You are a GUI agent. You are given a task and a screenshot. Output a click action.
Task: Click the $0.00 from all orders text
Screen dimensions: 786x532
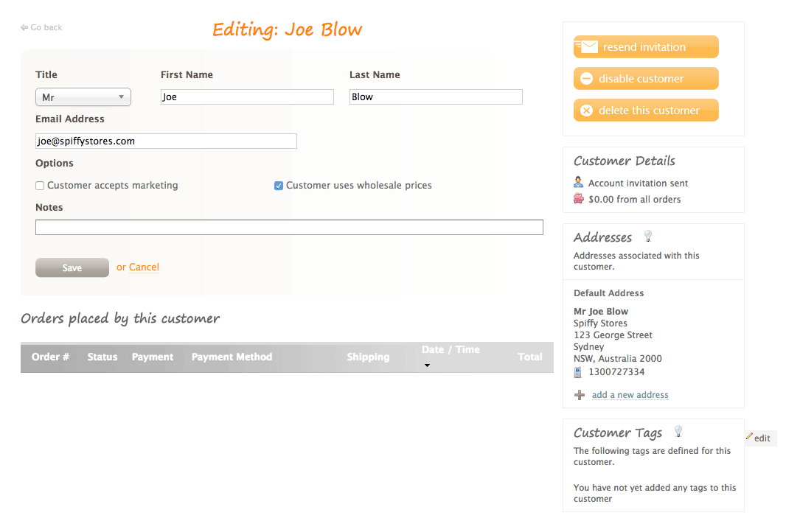[x=635, y=200]
